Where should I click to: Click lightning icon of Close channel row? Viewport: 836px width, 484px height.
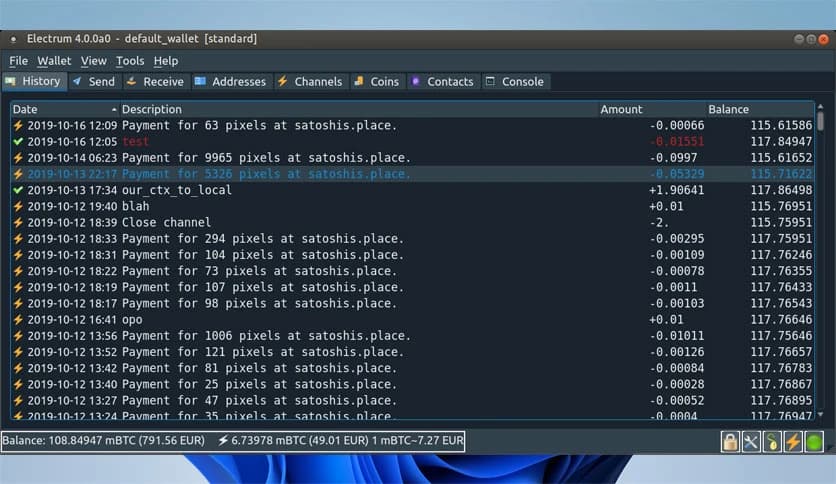(x=18, y=222)
